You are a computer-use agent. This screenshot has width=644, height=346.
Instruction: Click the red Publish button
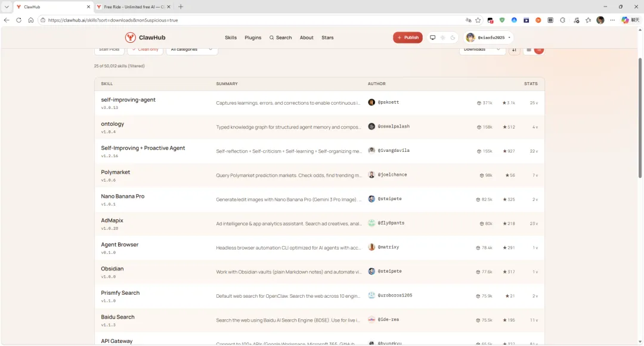408,38
